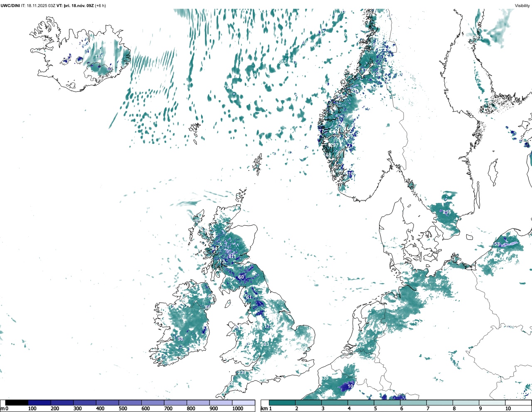Click the black 0–100 m legend swatch
Viewport: 532px width, 412px height.
click(x=17, y=403)
